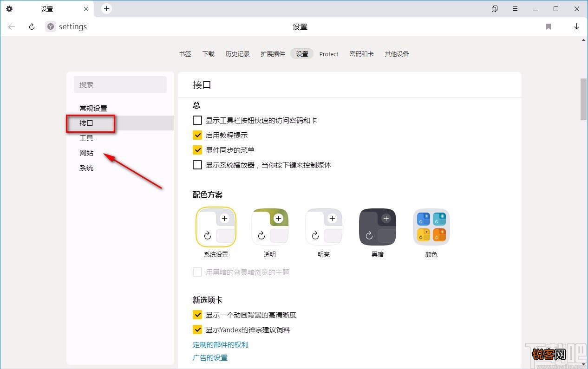Toggle 用黑暗的背景暗浏览的主题 checkbox

(197, 272)
